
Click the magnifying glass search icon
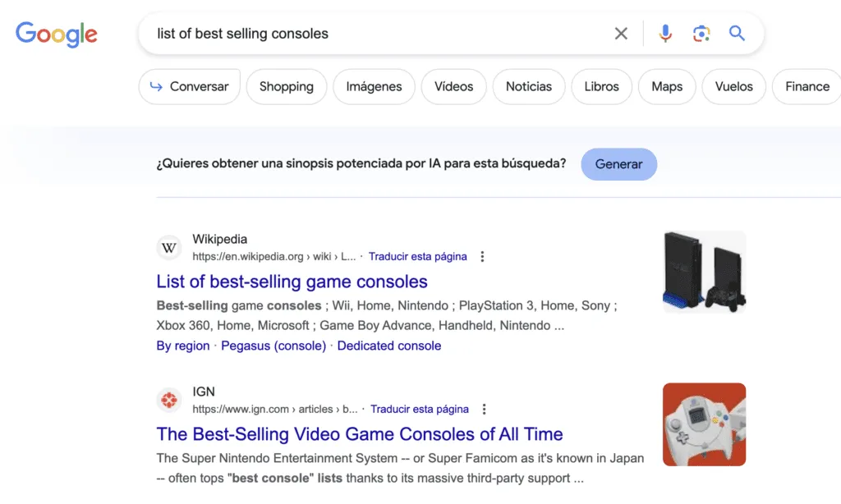737,33
